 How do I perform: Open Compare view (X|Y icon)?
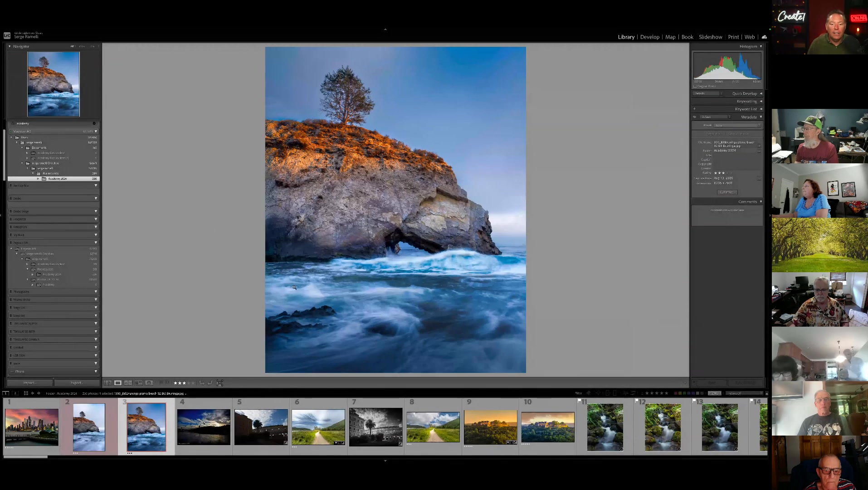128,383
